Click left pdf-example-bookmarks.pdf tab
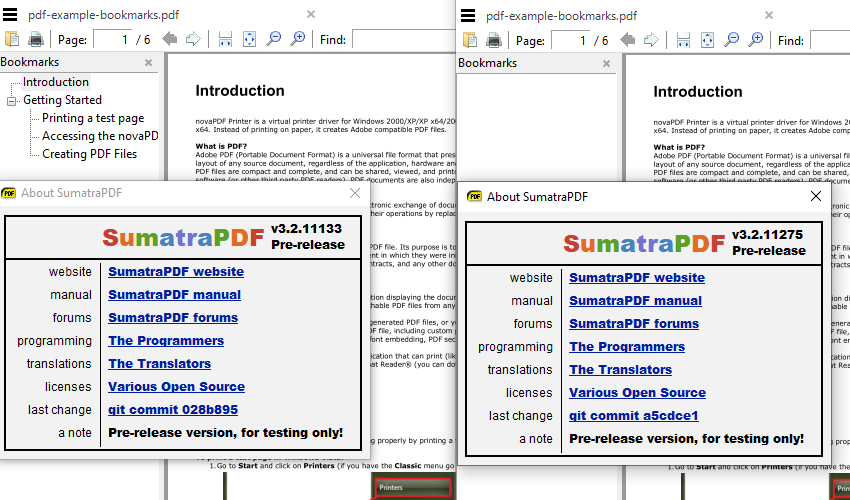850x500 pixels. (x=104, y=15)
